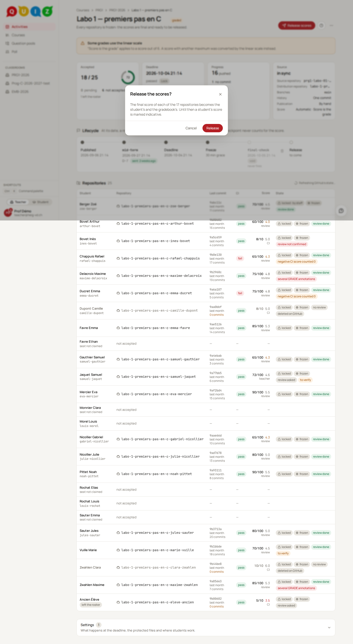353x644 pixels.
Task: Click the Settings section title
Action: point(87,625)
